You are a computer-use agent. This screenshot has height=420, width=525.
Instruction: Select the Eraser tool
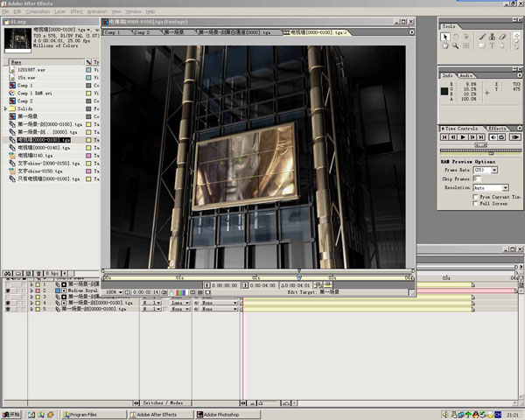click(502, 37)
